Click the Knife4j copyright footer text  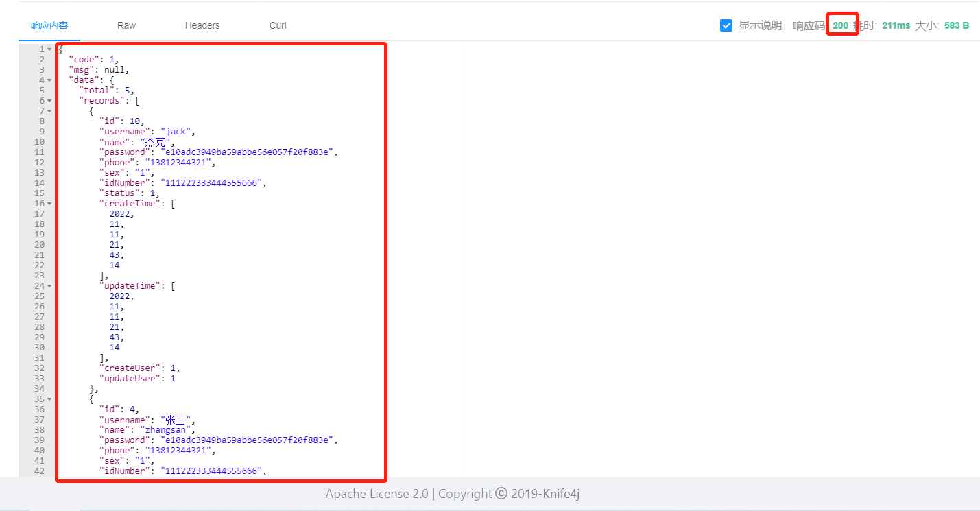point(453,494)
